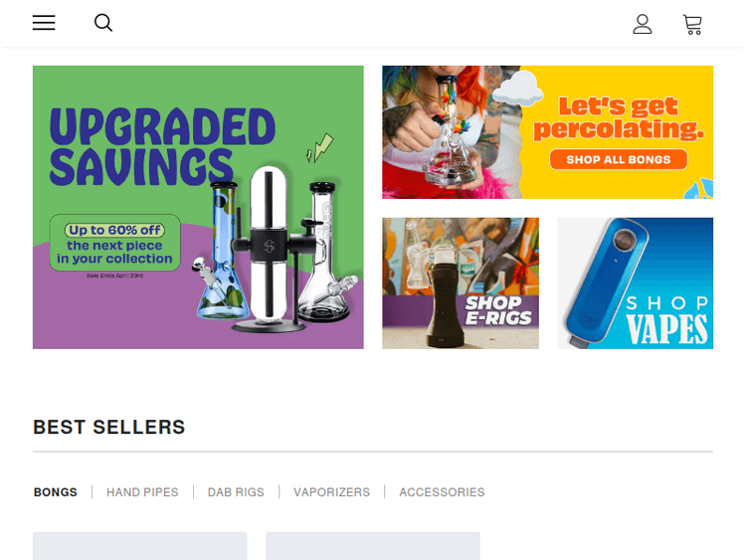
Task: Click the Best Sellers heading
Action: click(109, 427)
